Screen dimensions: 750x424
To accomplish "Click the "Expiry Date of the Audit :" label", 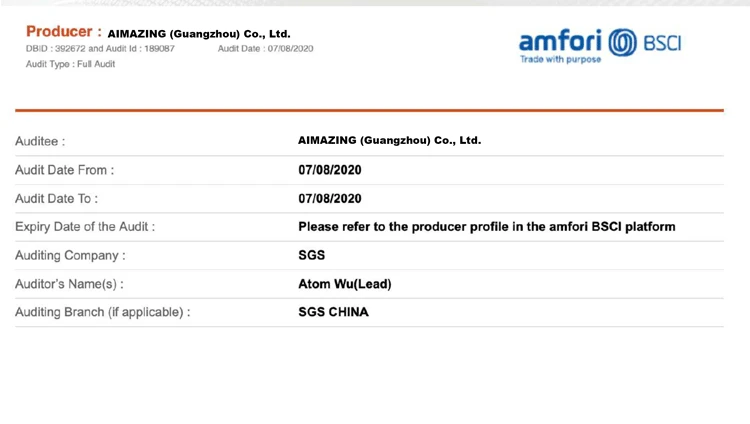I will coord(84,227).
